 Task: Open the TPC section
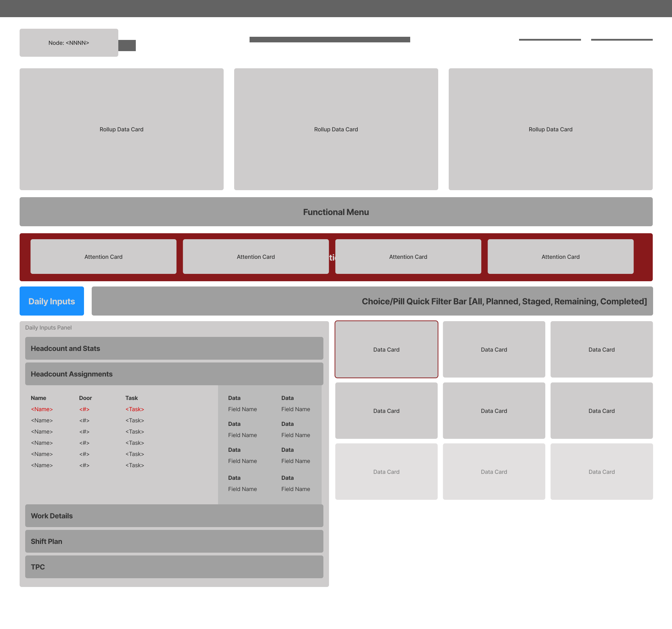click(174, 567)
